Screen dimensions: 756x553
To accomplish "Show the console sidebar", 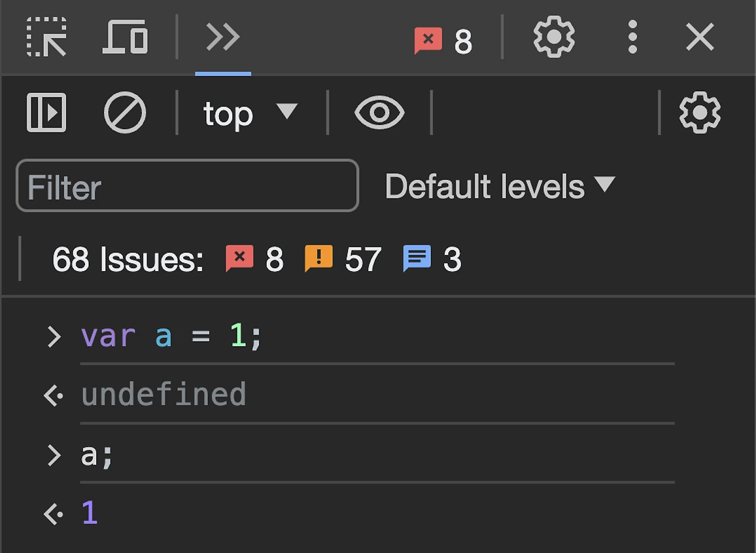I will click(46, 112).
